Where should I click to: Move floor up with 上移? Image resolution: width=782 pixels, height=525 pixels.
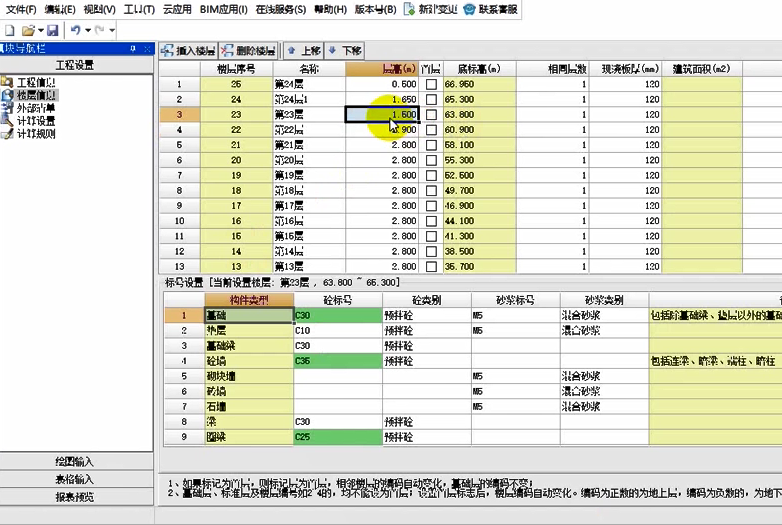tap(304, 50)
